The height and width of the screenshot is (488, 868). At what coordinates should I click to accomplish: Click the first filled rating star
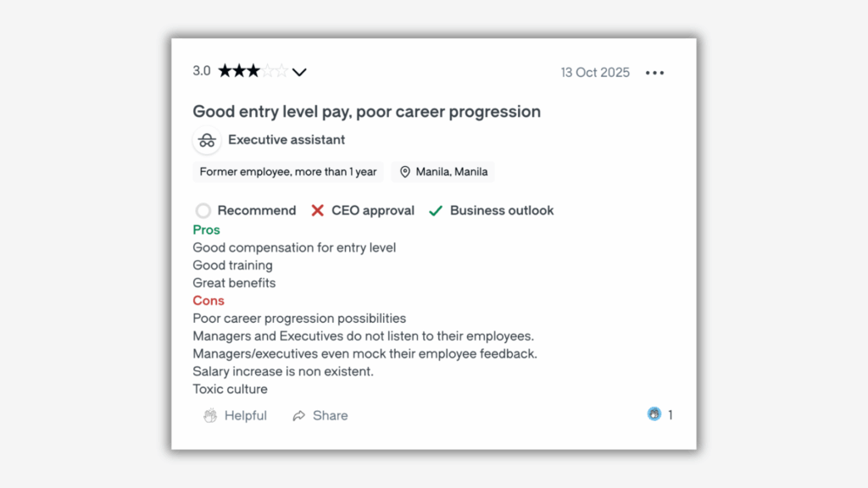pyautogui.click(x=225, y=71)
